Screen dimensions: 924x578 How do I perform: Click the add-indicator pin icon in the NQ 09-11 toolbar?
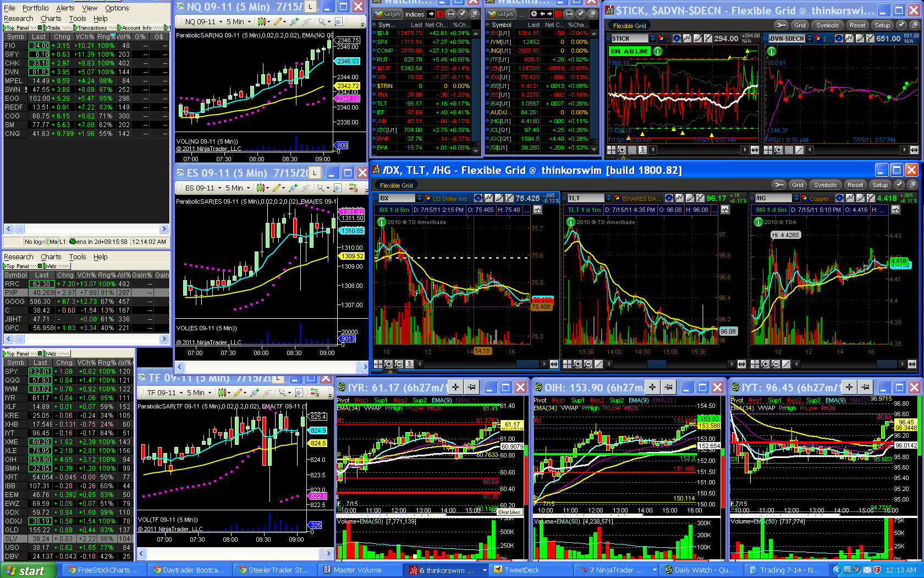[x=294, y=21]
